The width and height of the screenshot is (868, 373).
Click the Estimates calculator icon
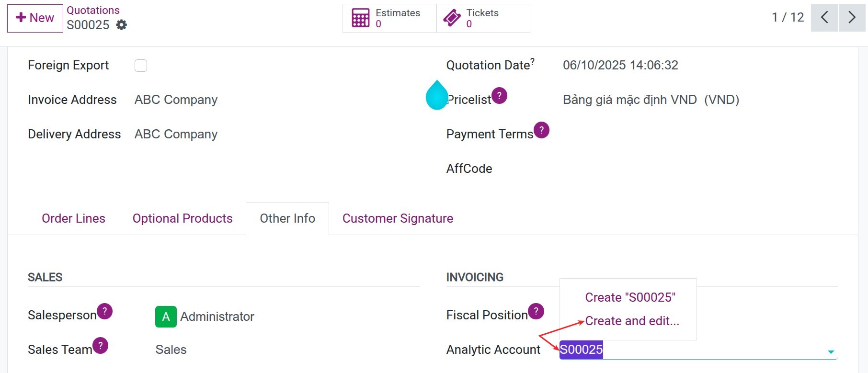pyautogui.click(x=360, y=18)
